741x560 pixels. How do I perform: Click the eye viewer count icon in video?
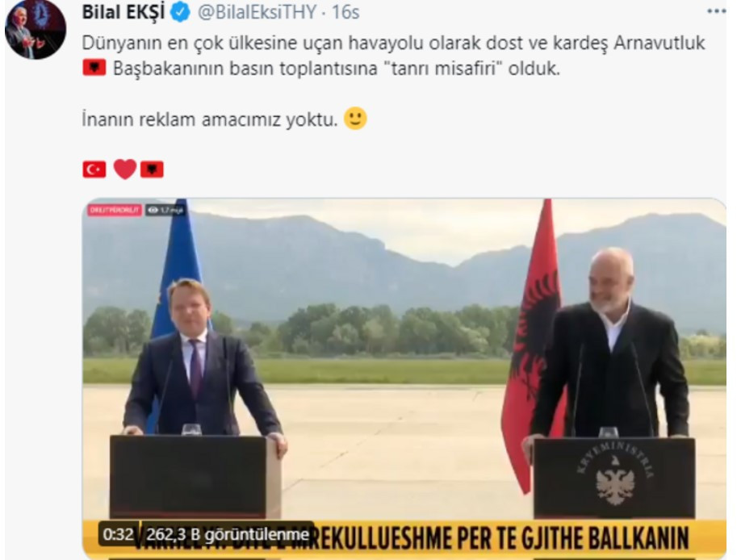pyautogui.click(x=153, y=211)
